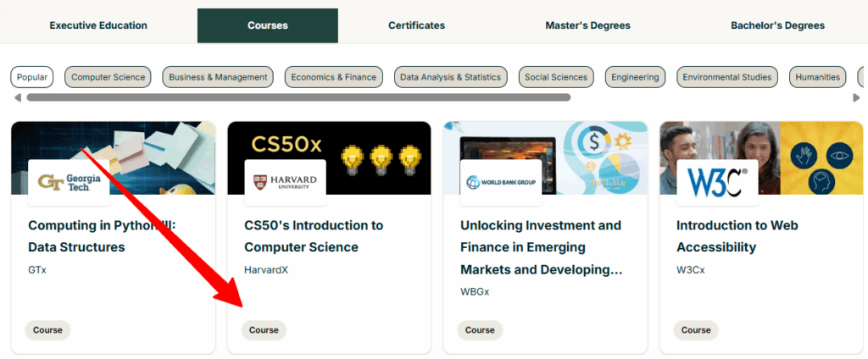Filter by Business & Management category

(x=218, y=77)
